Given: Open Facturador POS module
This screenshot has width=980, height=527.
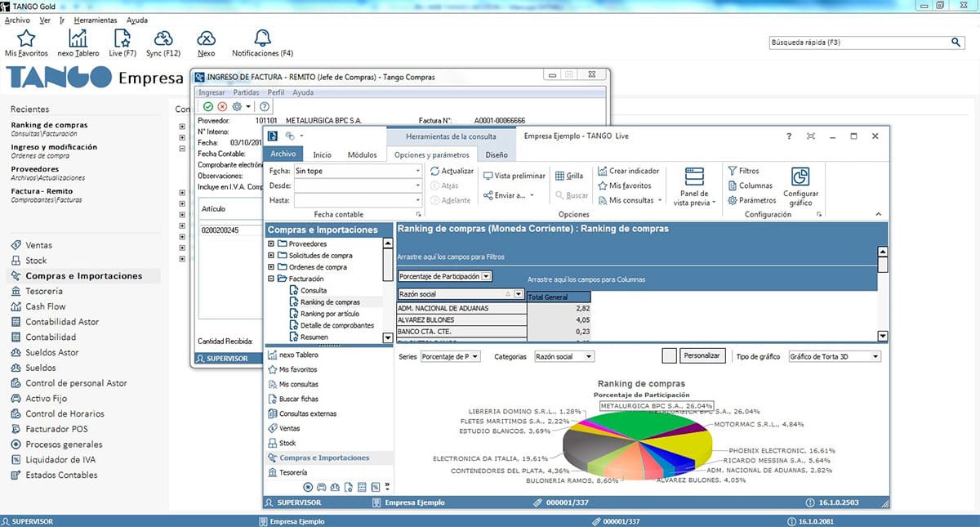Looking at the screenshot, I should tap(56, 429).
